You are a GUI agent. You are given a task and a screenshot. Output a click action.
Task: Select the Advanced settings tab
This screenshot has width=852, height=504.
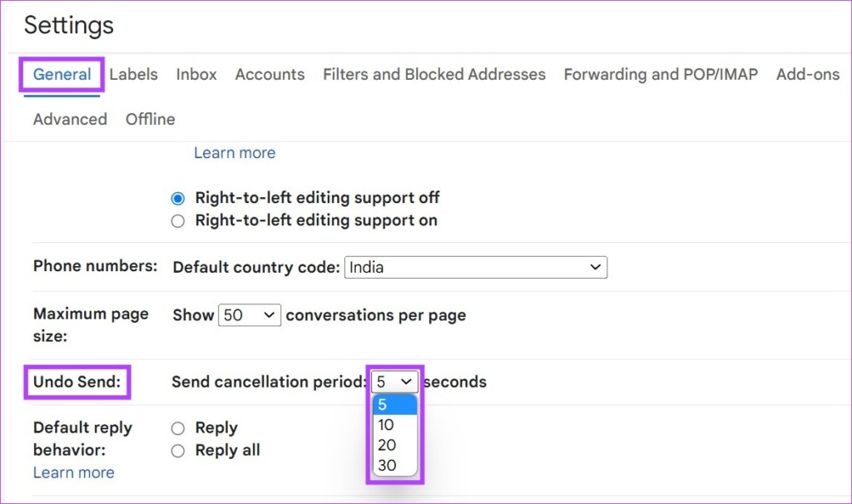point(69,119)
